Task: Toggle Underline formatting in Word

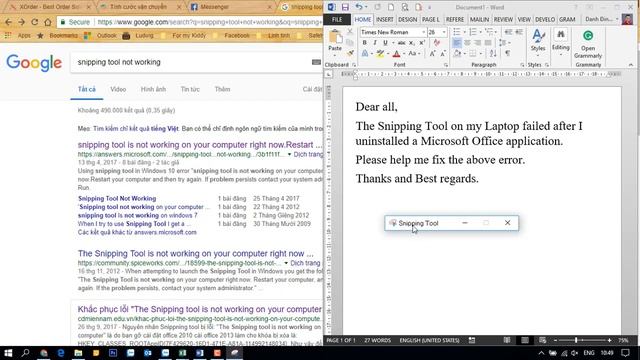Action: tap(385, 42)
